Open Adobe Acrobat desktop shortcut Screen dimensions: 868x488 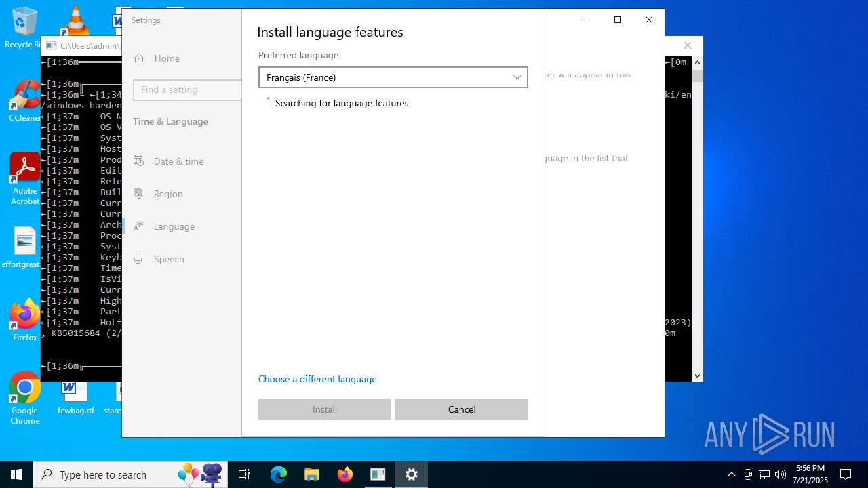click(x=25, y=179)
